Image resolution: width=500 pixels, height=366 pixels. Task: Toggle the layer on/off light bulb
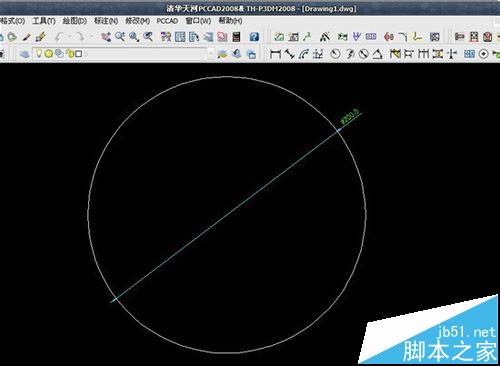[39, 53]
